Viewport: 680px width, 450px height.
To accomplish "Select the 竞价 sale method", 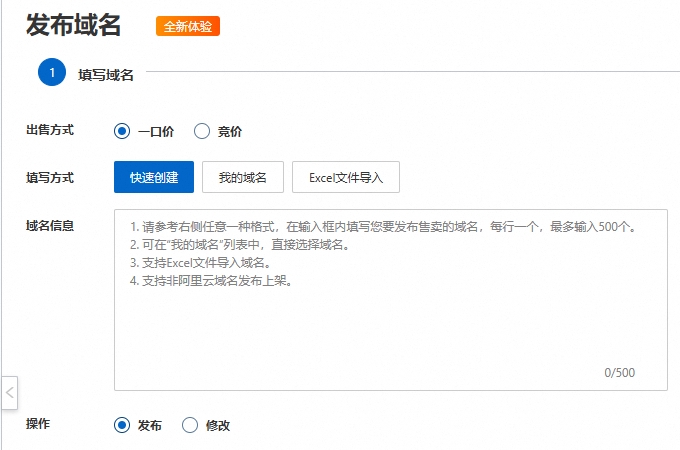I will (x=202, y=131).
